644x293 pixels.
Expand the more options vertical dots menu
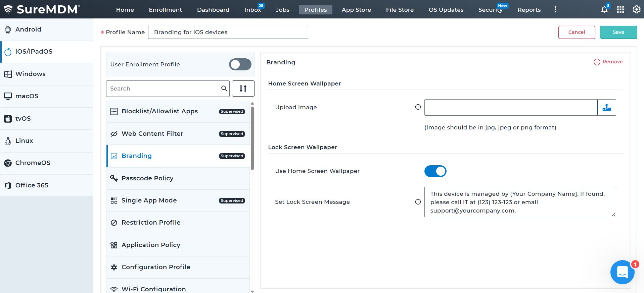click(x=555, y=9)
